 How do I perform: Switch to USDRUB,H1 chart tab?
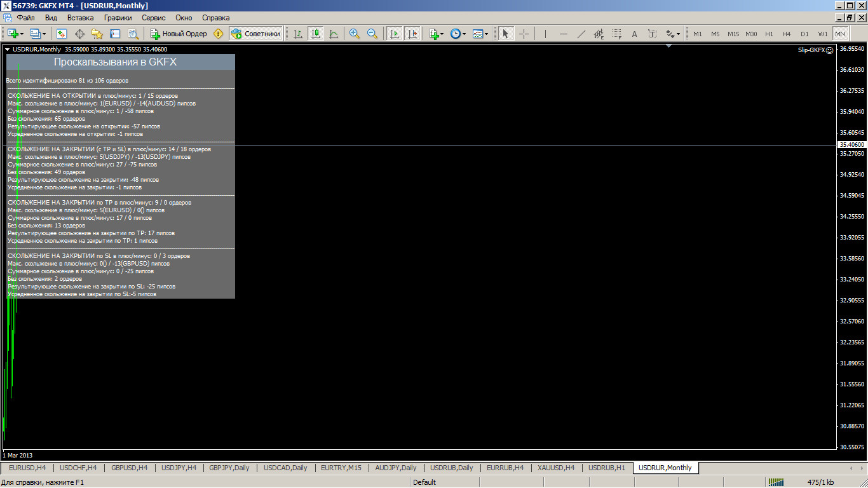pos(607,468)
